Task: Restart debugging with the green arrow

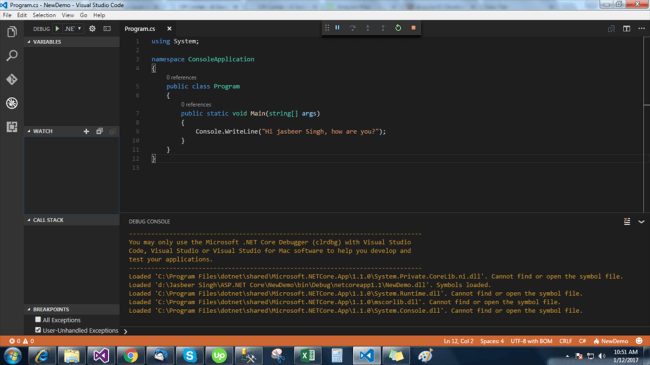Action: [x=398, y=28]
